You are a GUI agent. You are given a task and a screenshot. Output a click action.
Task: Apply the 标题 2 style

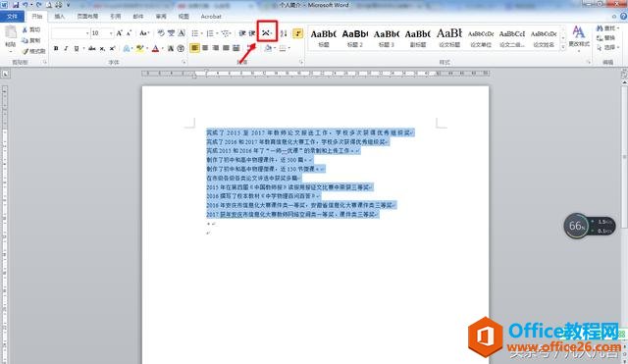(355, 38)
